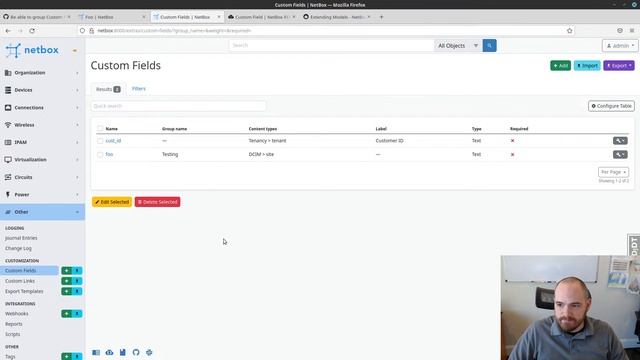Bookmark this page with the star icon
This screenshot has height=360, width=640.
[x=569, y=31]
